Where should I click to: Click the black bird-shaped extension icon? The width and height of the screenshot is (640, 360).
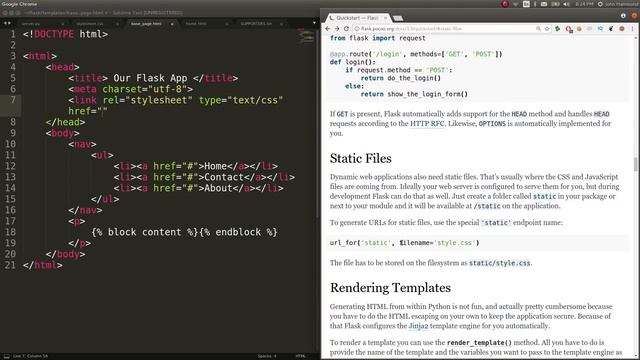coord(611,29)
